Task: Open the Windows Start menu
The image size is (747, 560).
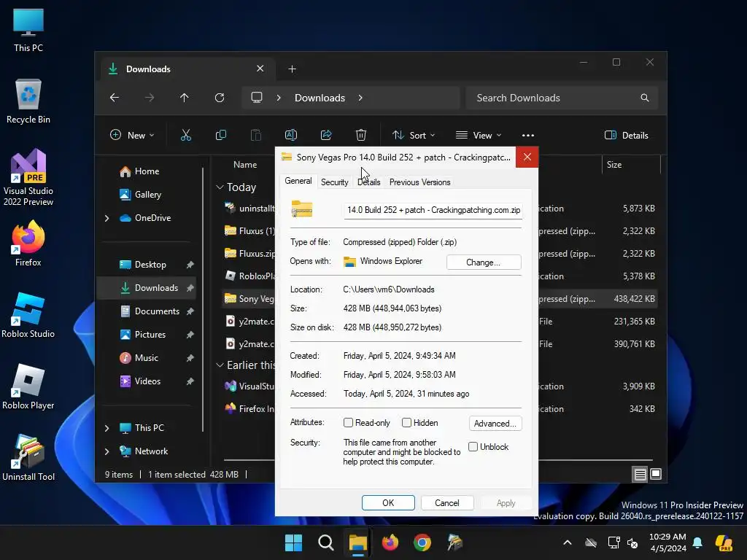Action: 293,542
